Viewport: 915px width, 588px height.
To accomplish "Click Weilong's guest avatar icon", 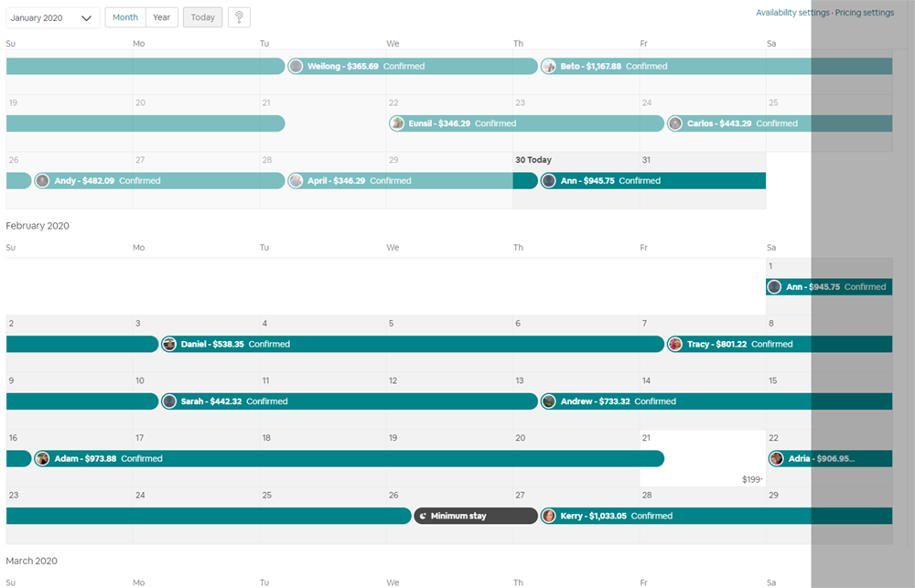I will pyautogui.click(x=296, y=67).
